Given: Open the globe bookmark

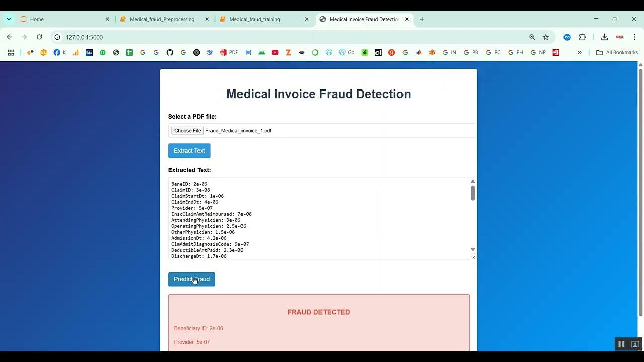Looking at the screenshot, I should pyautogui.click(x=116, y=52).
